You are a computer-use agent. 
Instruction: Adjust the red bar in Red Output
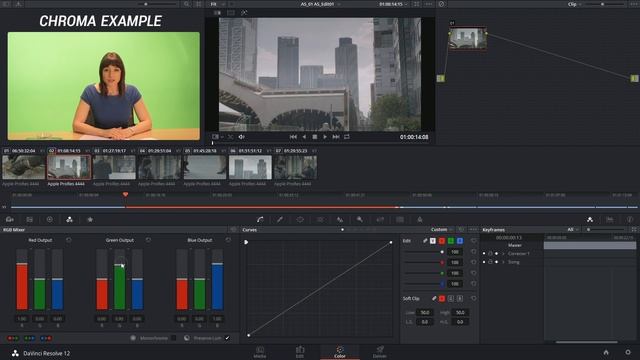pos(22,286)
